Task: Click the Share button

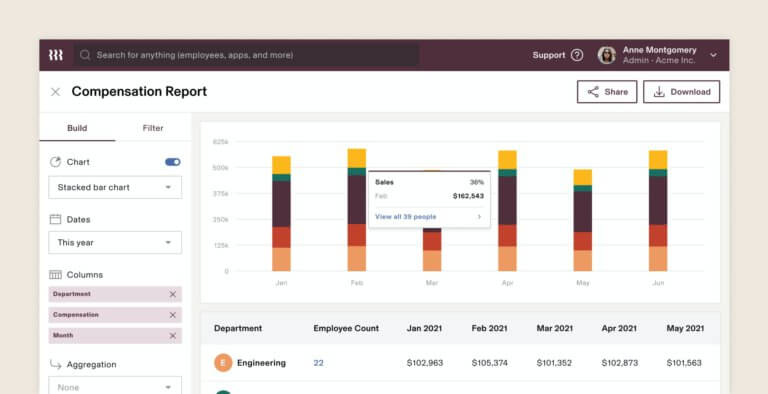Action: pyautogui.click(x=607, y=92)
